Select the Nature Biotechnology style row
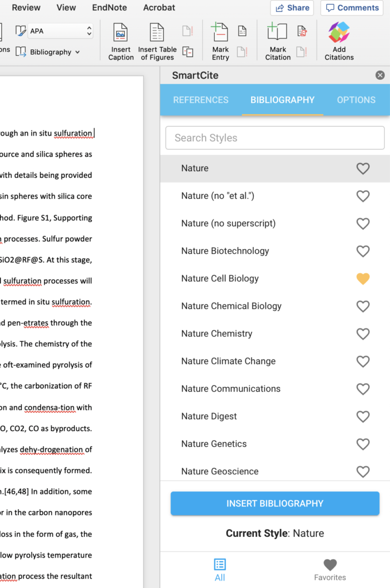The height and width of the screenshot is (588, 390). 275,252
